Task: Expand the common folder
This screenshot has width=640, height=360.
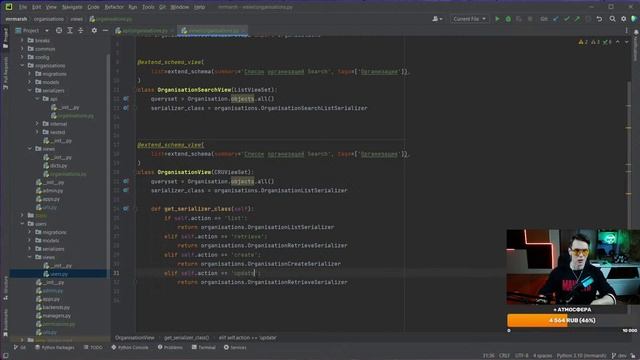Action: (22, 49)
